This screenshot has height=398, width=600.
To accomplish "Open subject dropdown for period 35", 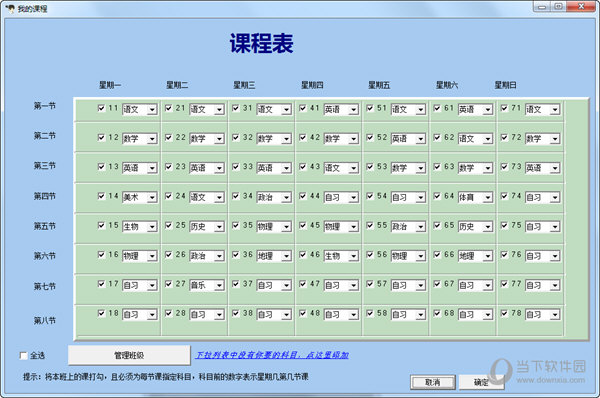I will coord(287,227).
